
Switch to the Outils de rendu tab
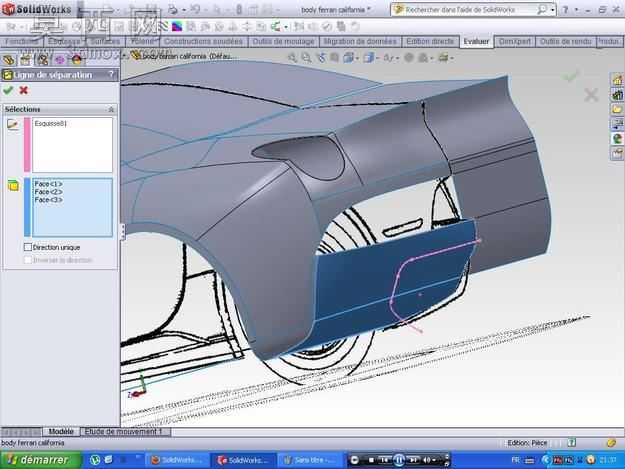[565, 41]
